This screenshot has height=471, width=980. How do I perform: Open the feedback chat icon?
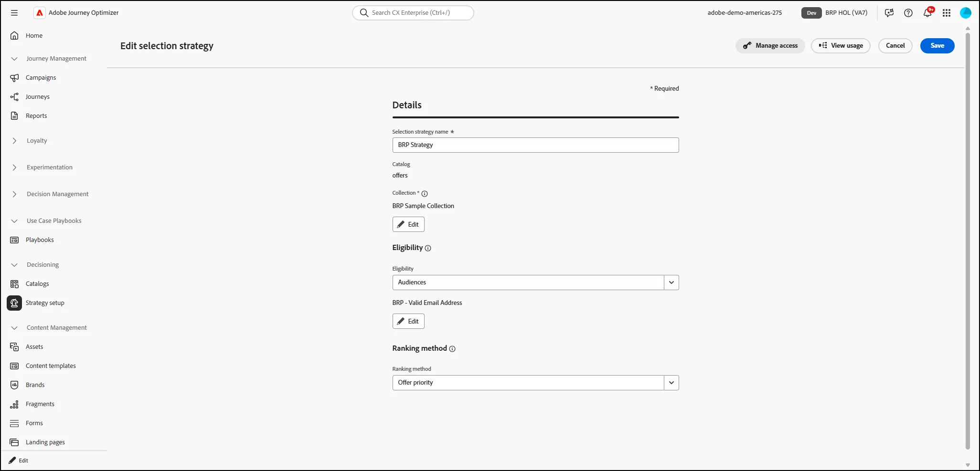tap(889, 13)
